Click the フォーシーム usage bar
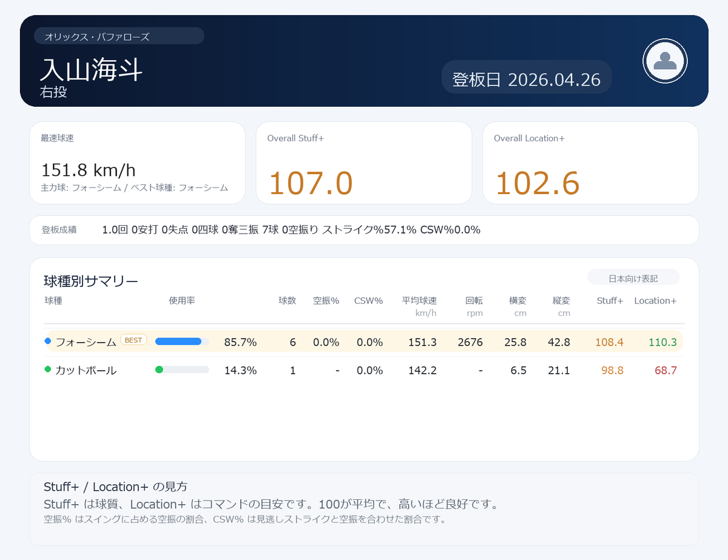Image resolution: width=728 pixels, height=560 pixels. click(182, 342)
